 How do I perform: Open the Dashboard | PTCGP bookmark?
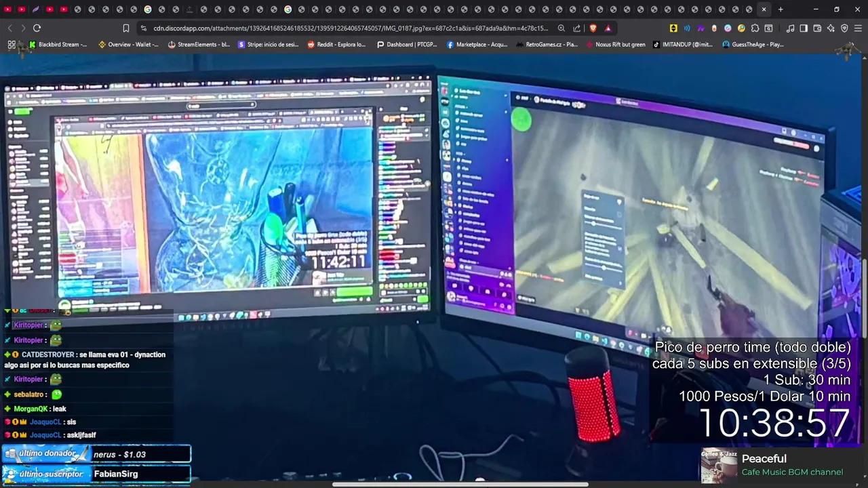407,45
